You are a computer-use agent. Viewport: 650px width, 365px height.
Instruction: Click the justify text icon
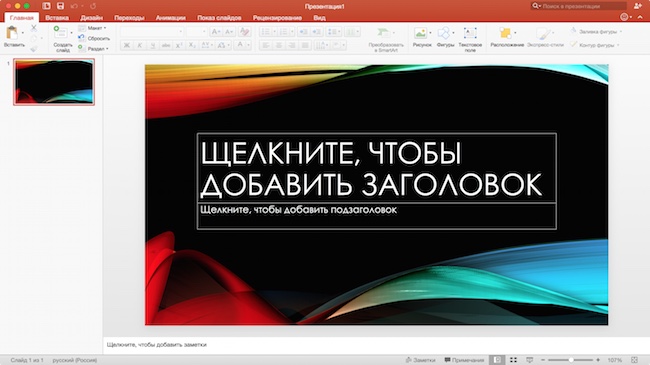pyautogui.click(x=305, y=45)
